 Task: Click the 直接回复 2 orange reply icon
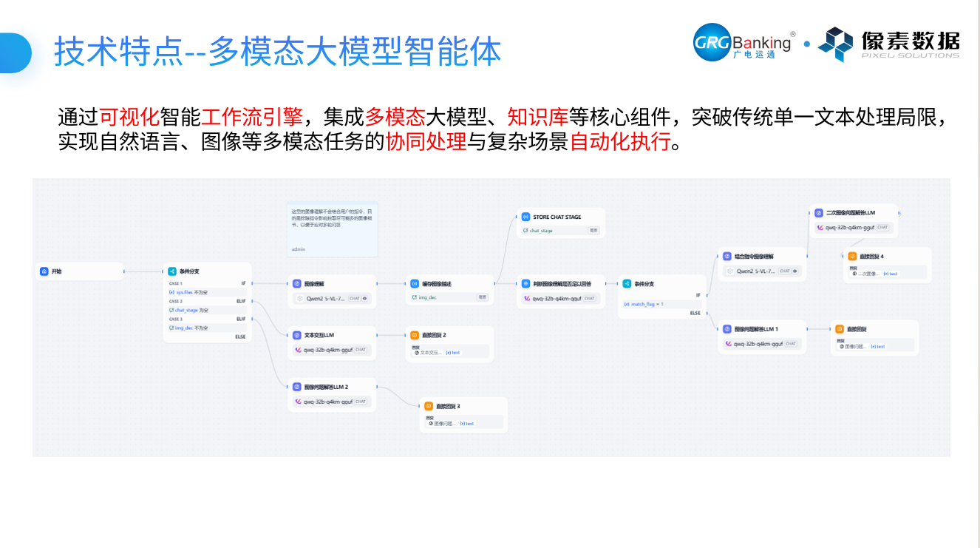click(x=415, y=335)
